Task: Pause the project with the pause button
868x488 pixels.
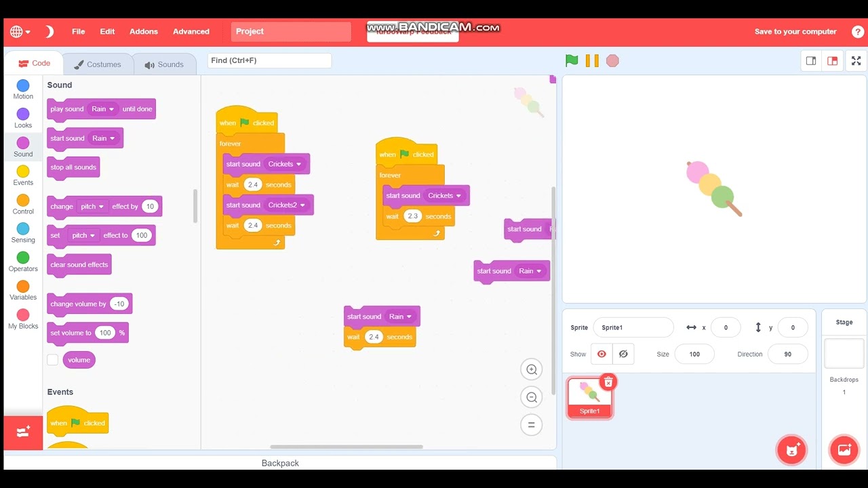Action: pos(592,60)
